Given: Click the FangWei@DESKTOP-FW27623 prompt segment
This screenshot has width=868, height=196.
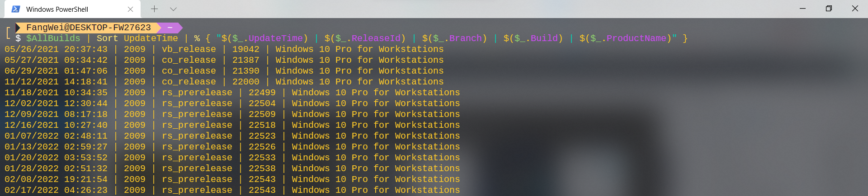Looking at the screenshot, I should point(88,28).
